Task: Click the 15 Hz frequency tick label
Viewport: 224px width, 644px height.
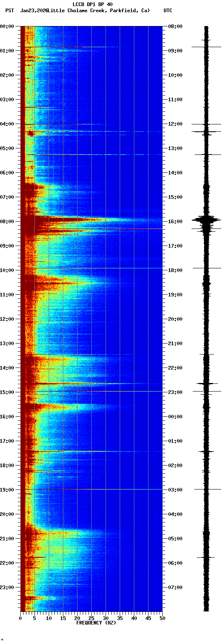Action: click(x=63, y=618)
